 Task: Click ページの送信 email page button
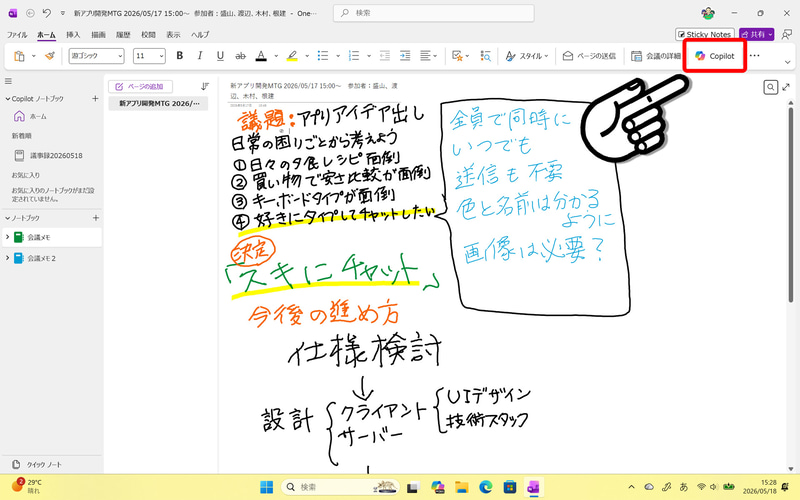[589, 56]
